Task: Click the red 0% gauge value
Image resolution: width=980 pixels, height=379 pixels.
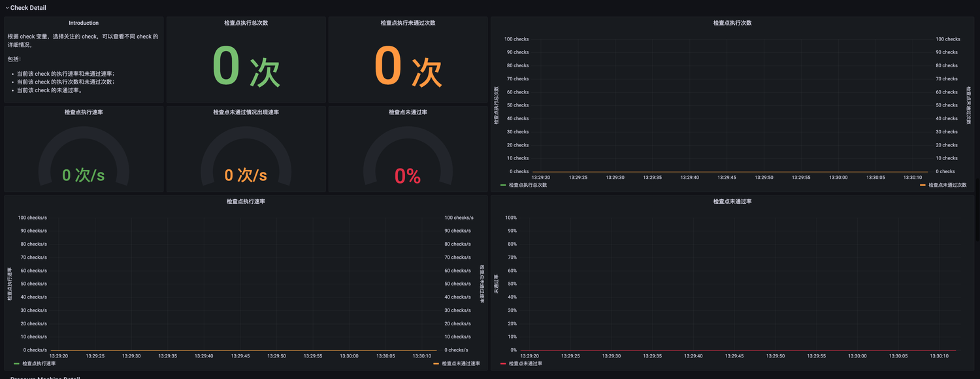Action: point(408,176)
